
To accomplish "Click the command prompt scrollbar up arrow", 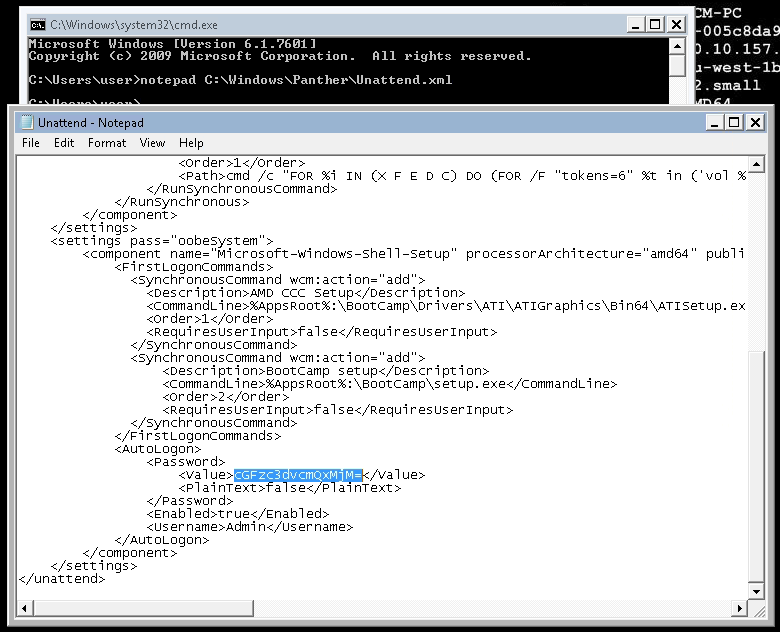I will pyautogui.click(x=676, y=46).
